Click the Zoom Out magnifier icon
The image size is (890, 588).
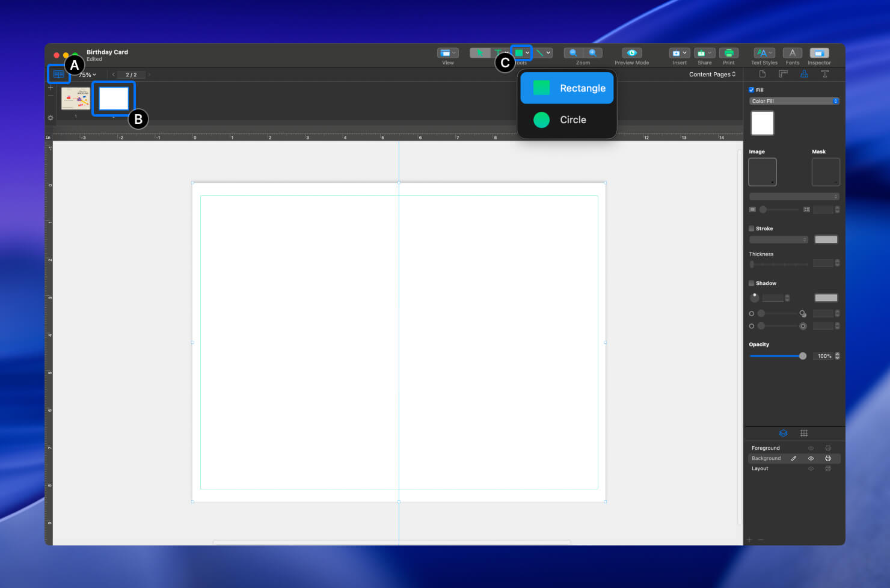572,53
